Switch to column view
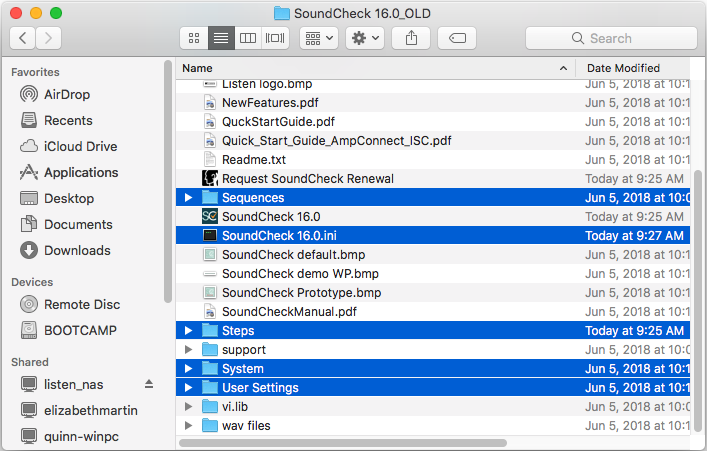 [x=248, y=38]
